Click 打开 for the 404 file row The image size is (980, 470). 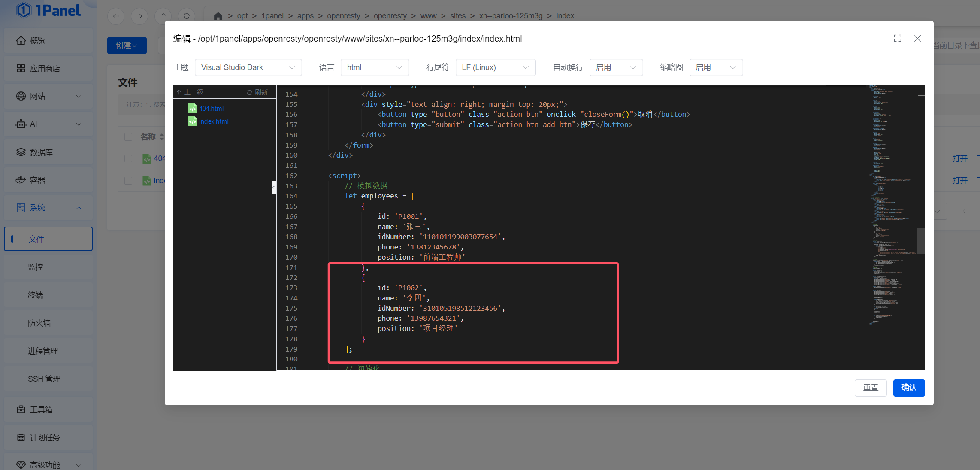coord(959,159)
